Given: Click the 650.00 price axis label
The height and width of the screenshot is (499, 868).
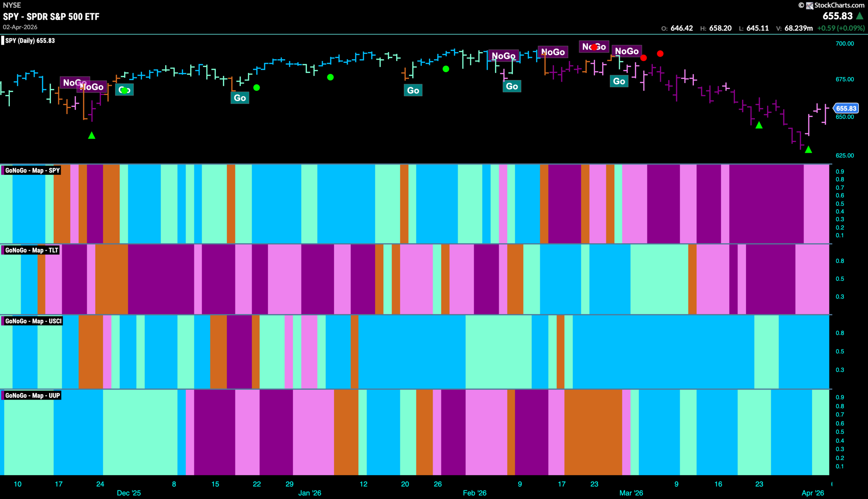Looking at the screenshot, I should (845, 117).
